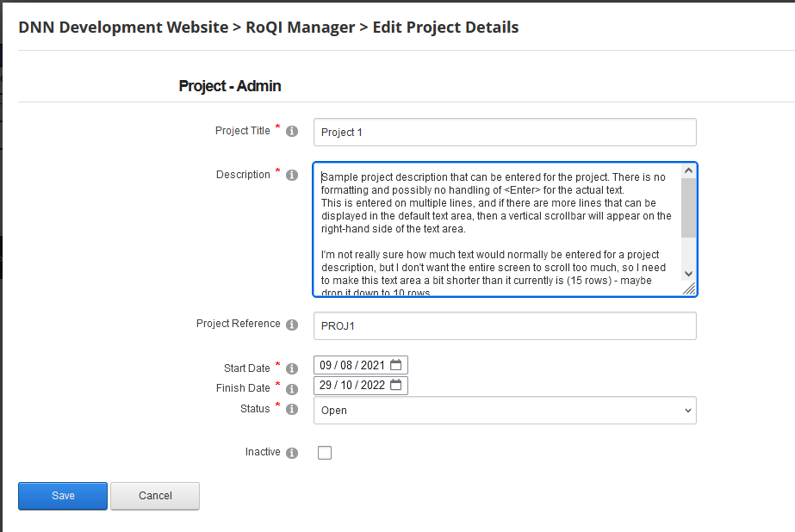Viewport: 795px width, 532px height.
Task: Click the Description field info icon
Action: click(292, 174)
